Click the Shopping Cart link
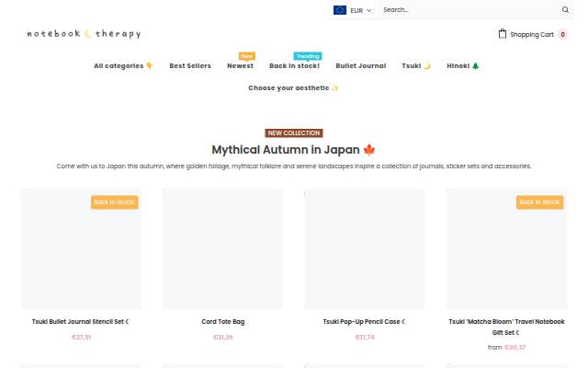Viewport: 588px width, 368px height. 531,35
